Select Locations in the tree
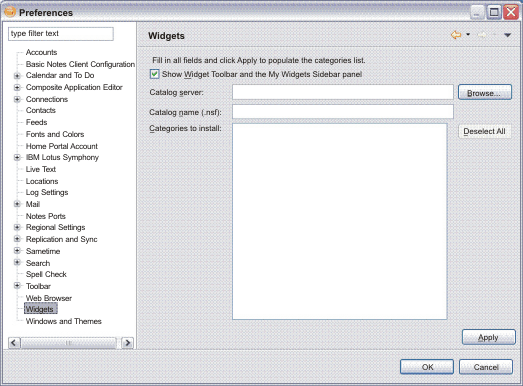 pyautogui.click(x=42, y=181)
